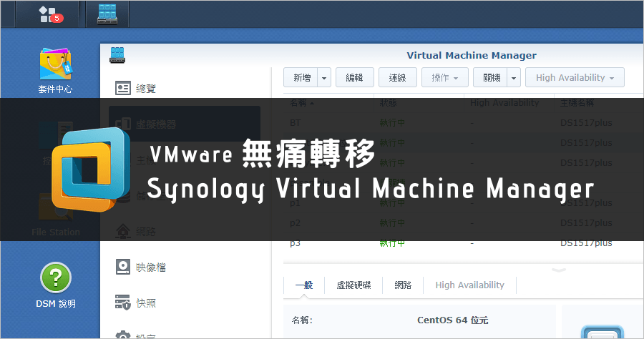The width and height of the screenshot is (644, 339).
Task: Open DSM Help desktop icon
Action: click(55, 285)
